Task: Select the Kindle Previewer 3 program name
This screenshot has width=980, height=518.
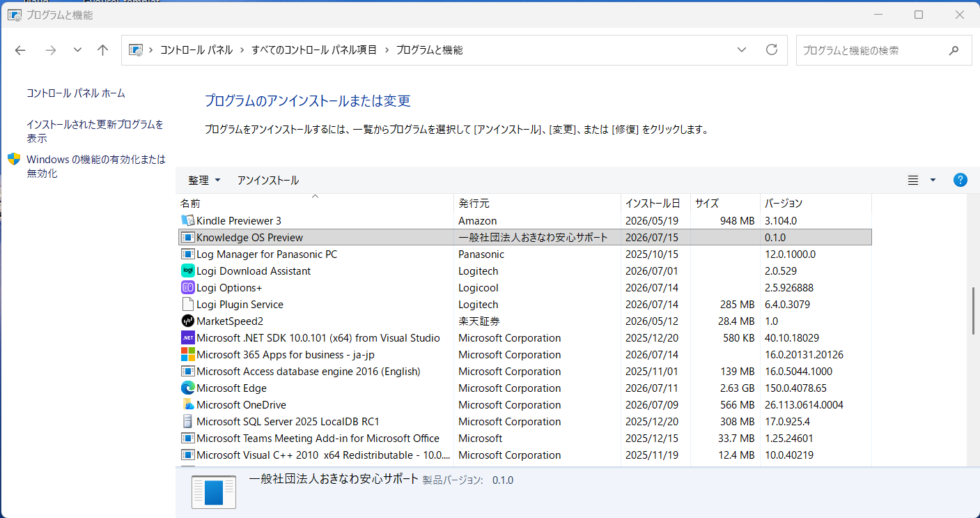Action: [x=239, y=220]
